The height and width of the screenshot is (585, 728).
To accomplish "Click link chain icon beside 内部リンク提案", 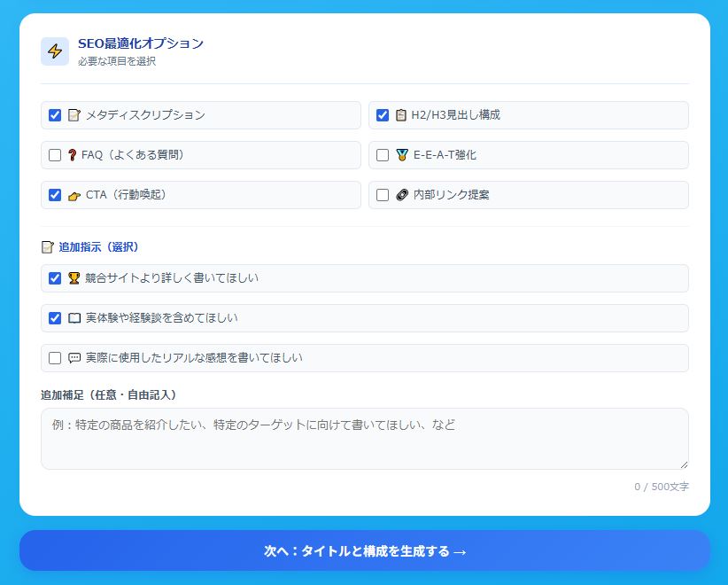I will pos(402,195).
